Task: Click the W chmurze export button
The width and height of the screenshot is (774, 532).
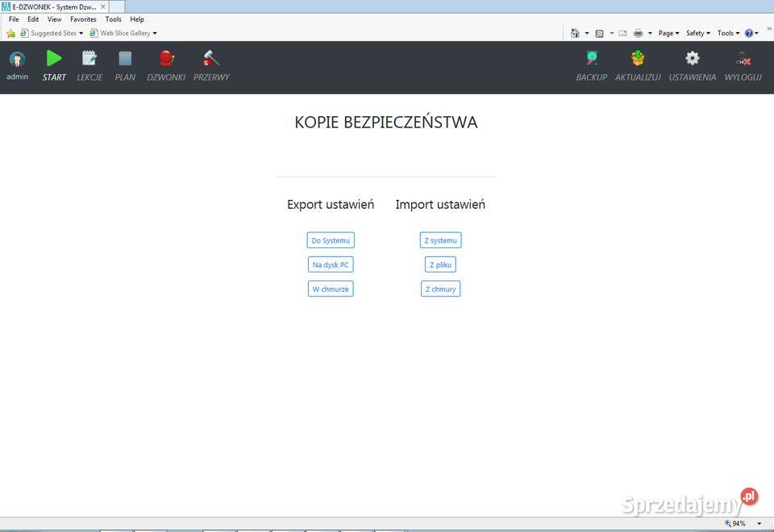Action: tap(331, 289)
